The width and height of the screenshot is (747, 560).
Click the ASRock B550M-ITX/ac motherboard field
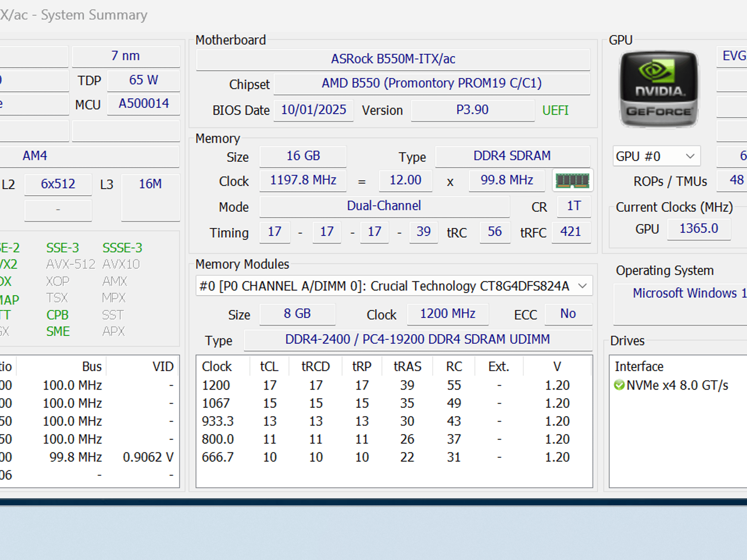393,59
